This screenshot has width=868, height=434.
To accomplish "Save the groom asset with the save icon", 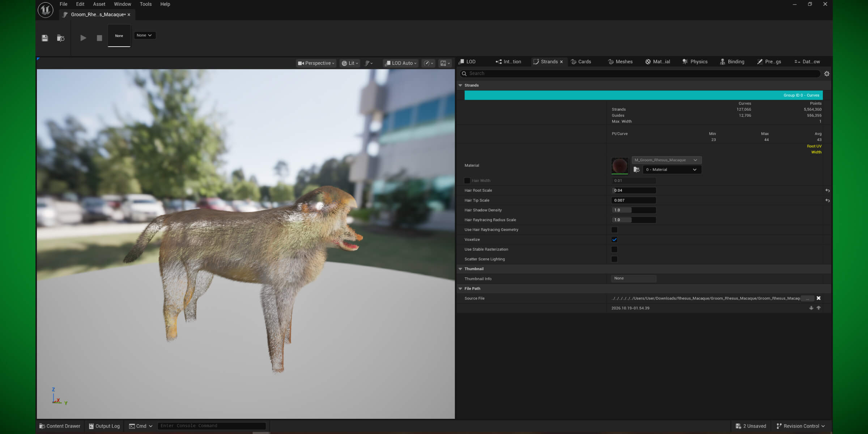I will [x=45, y=38].
